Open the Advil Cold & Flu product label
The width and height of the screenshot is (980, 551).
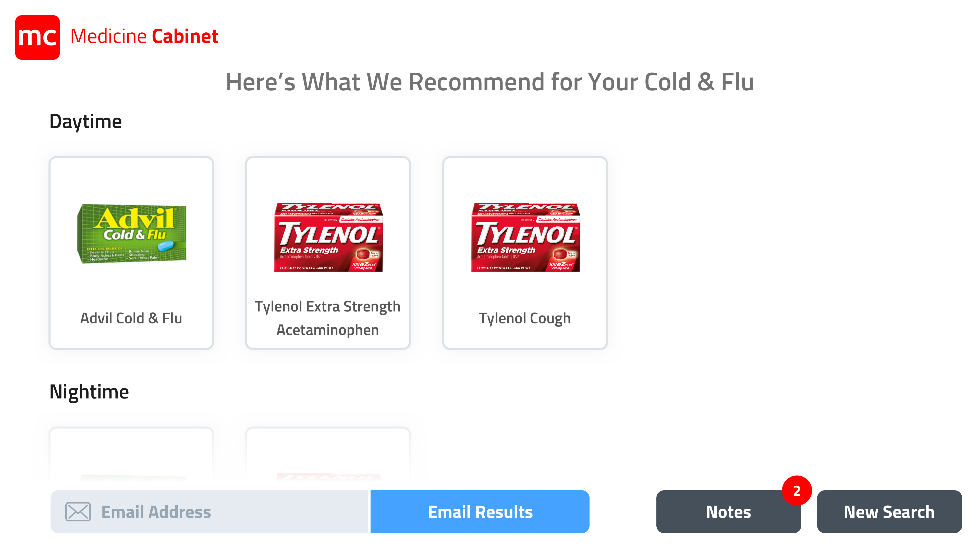pyautogui.click(x=131, y=318)
